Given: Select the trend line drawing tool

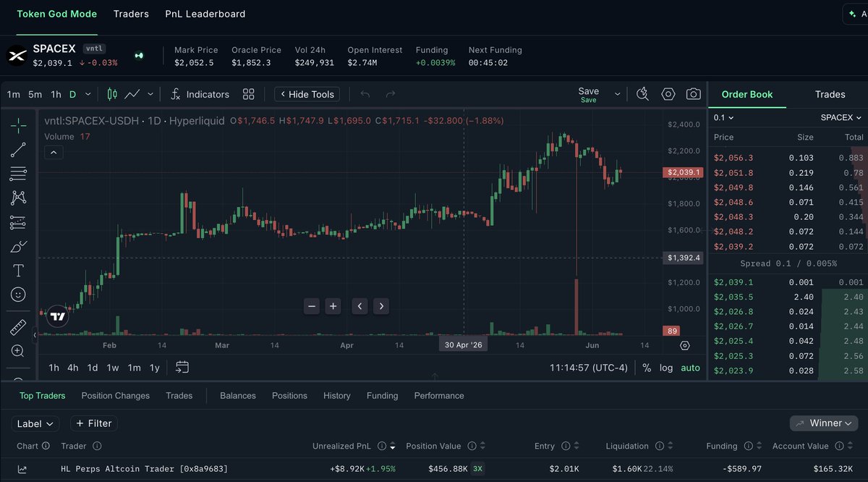Looking at the screenshot, I should 19,150.
